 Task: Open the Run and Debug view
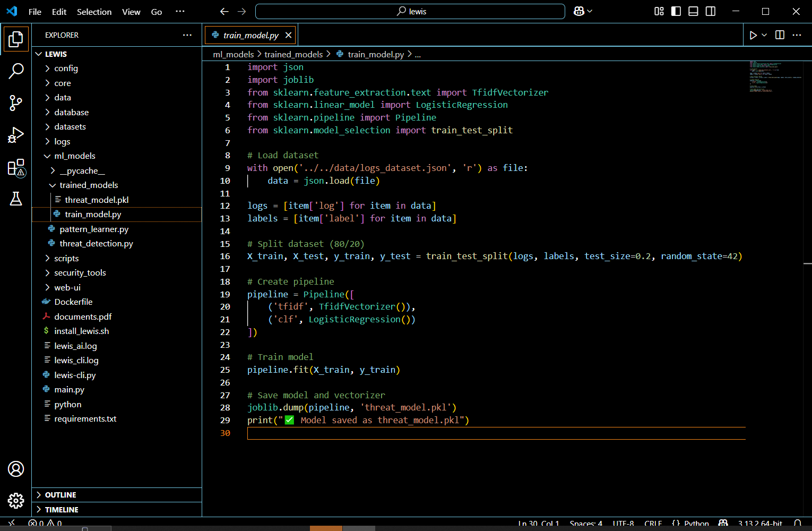coord(16,135)
